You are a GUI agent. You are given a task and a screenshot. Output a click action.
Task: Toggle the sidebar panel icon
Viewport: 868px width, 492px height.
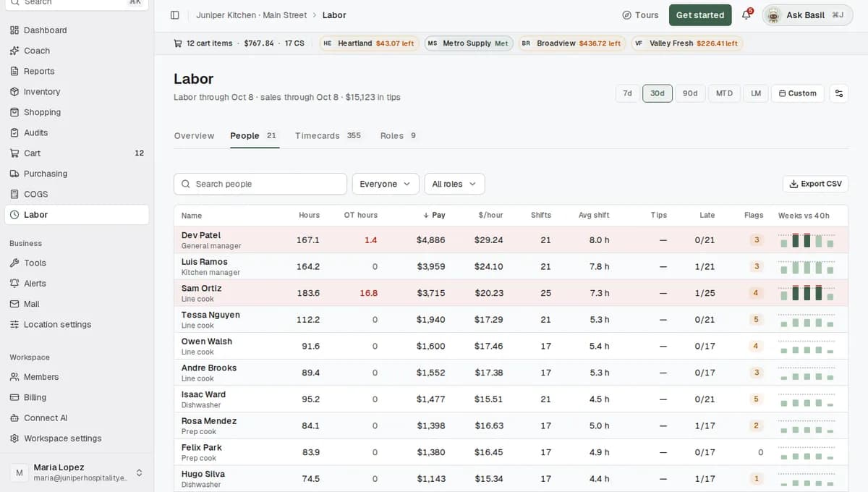pos(174,15)
